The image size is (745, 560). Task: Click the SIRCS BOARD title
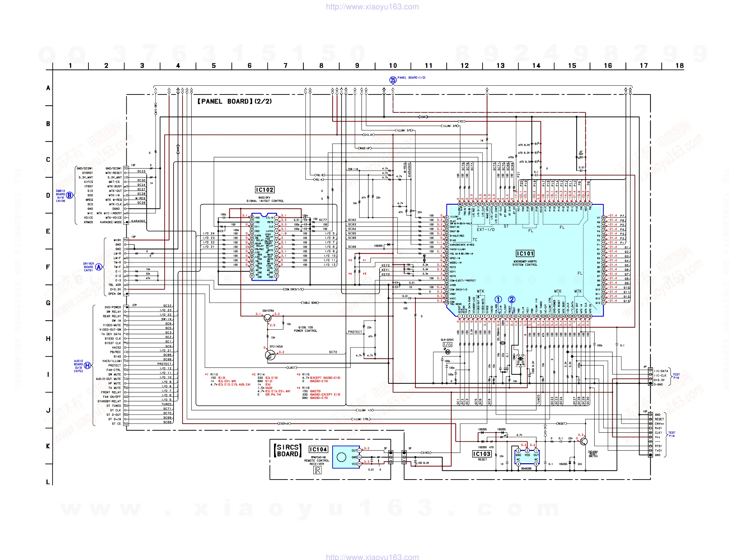[287, 450]
